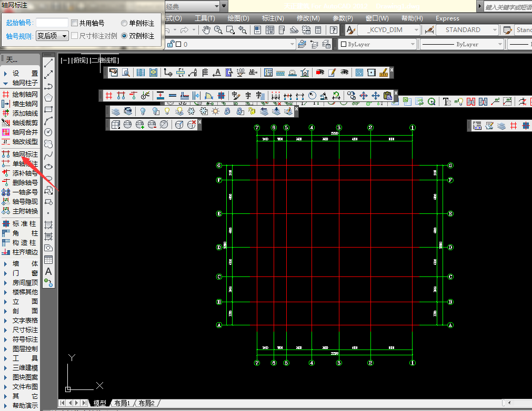
Task: Collapse the 轴网柱子 menu group
Action: pos(20,83)
